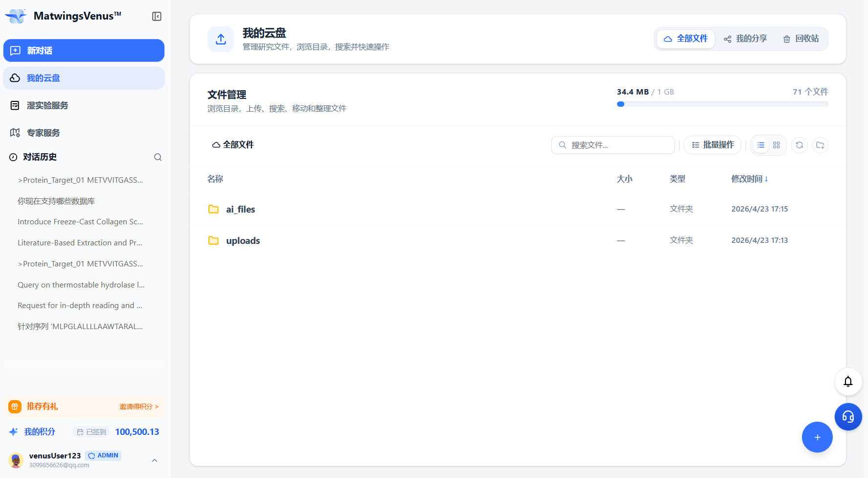Click the 已签到 check-in badge
868x478 pixels.
click(x=91, y=432)
